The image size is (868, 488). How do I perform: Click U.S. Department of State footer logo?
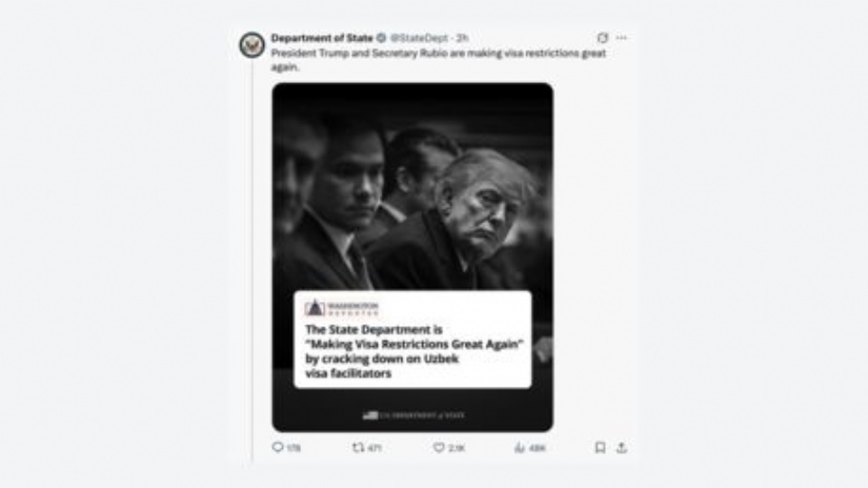click(x=413, y=415)
